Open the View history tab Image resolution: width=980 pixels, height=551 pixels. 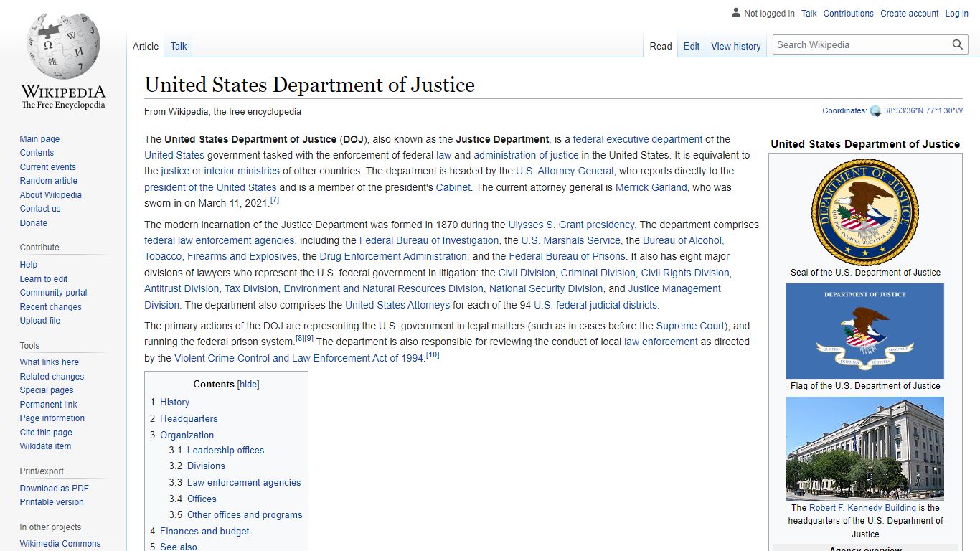tap(736, 46)
